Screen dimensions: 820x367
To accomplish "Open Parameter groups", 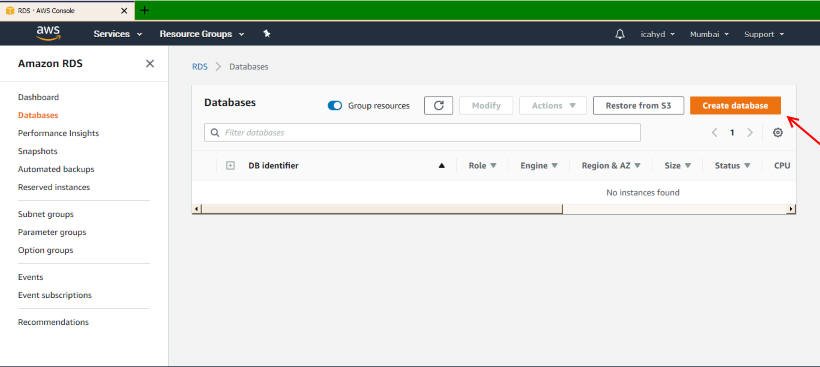I will pos(52,232).
